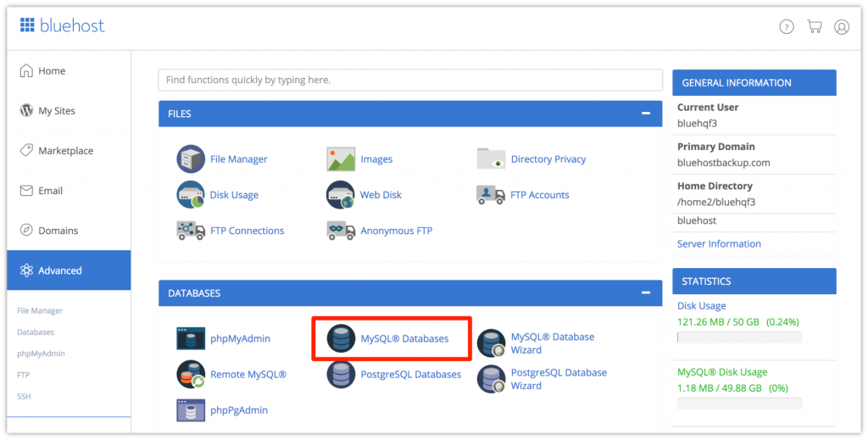Click the Directory Privacy text link

click(x=548, y=159)
